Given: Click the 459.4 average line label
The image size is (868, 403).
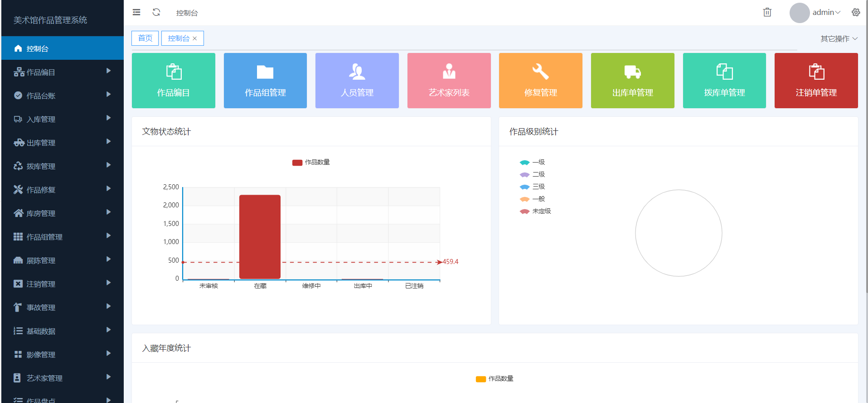Looking at the screenshot, I should point(450,262).
